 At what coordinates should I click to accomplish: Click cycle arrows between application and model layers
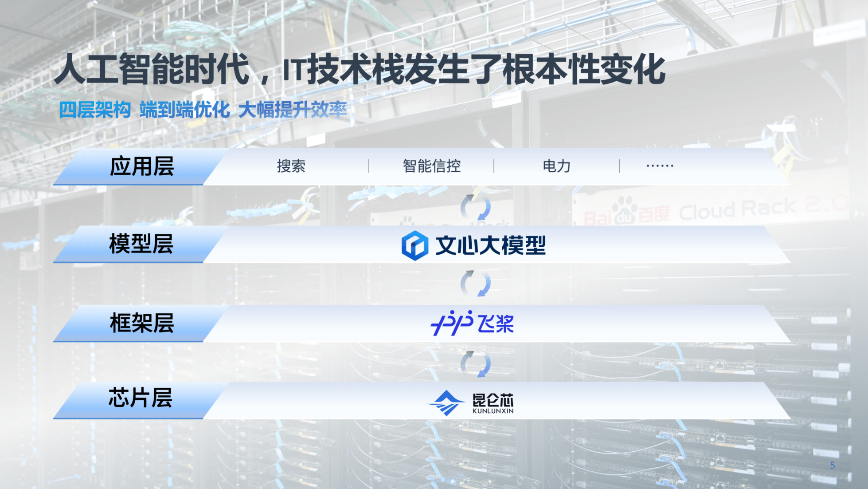coord(475,207)
